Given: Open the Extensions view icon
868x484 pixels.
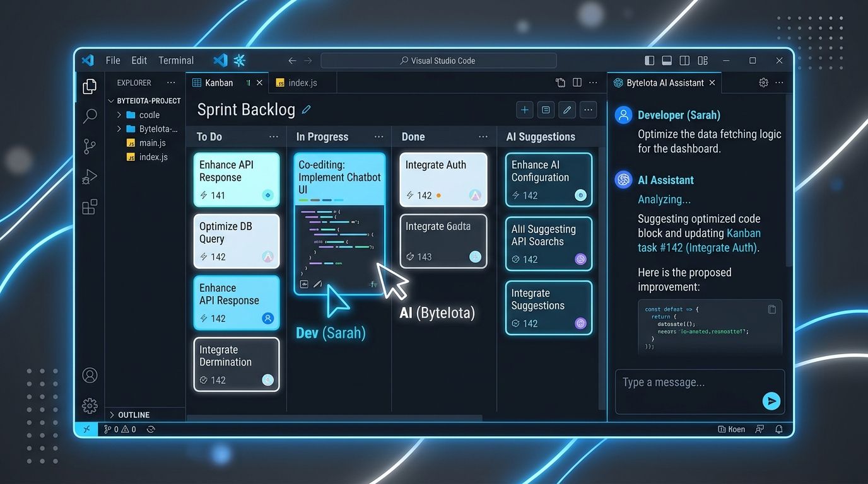Looking at the screenshot, I should point(90,207).
